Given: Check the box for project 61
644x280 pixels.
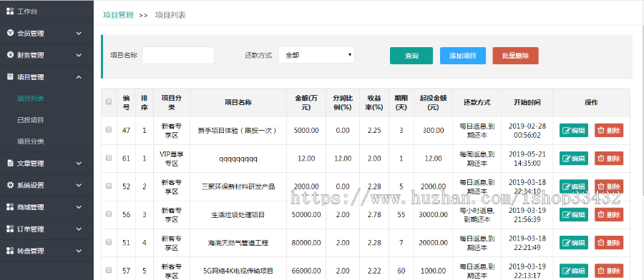Looking at the screenshot, I should click(109, 157).
